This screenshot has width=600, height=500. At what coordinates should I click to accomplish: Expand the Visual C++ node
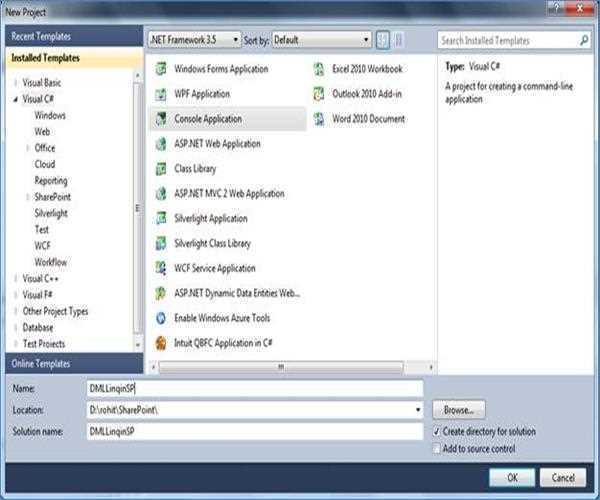pyautogui.click(x=16, y=279)
